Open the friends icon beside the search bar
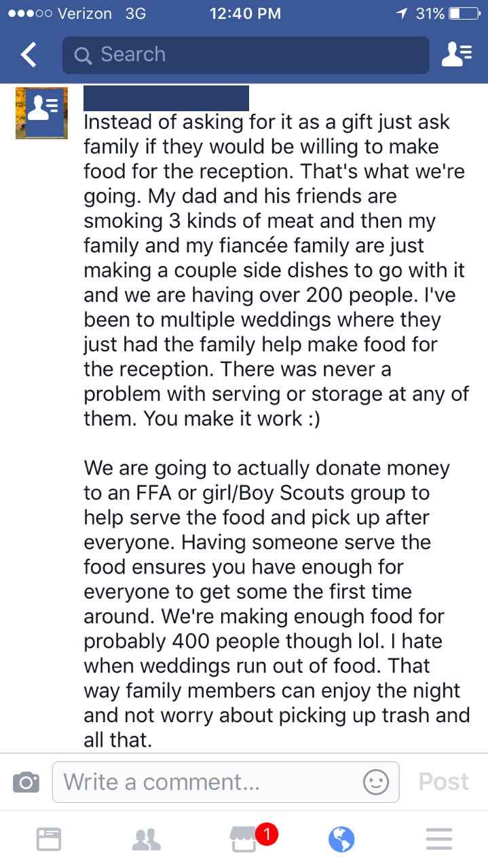 pyautogui.click(x=459, y=54)
